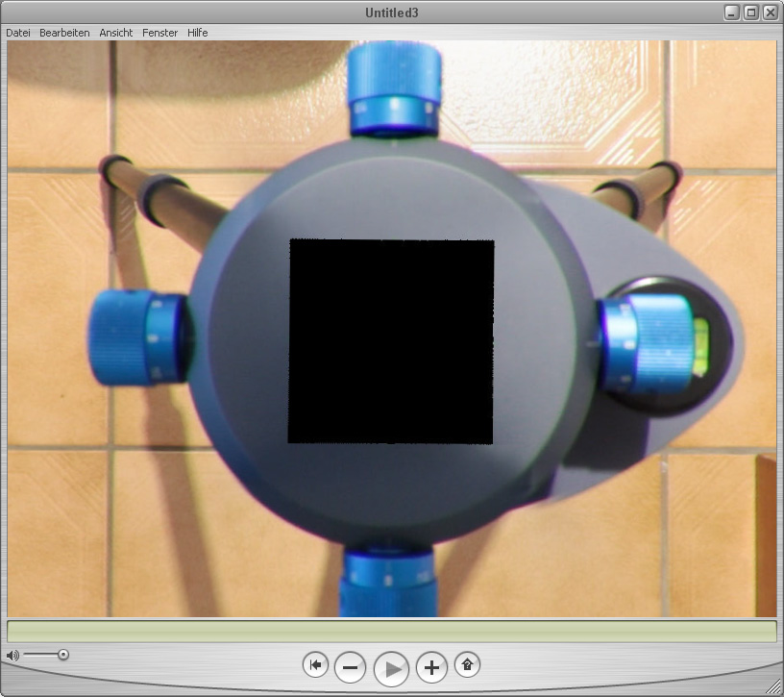Maximize the Untitled3 window
The image size is (784, 697).
coord(750,12)
